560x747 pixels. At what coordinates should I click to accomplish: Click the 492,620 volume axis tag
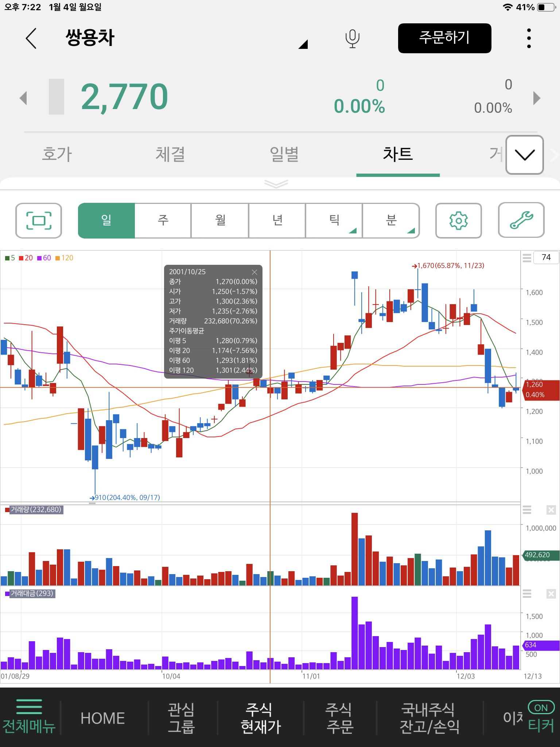(x=541, y=555)
